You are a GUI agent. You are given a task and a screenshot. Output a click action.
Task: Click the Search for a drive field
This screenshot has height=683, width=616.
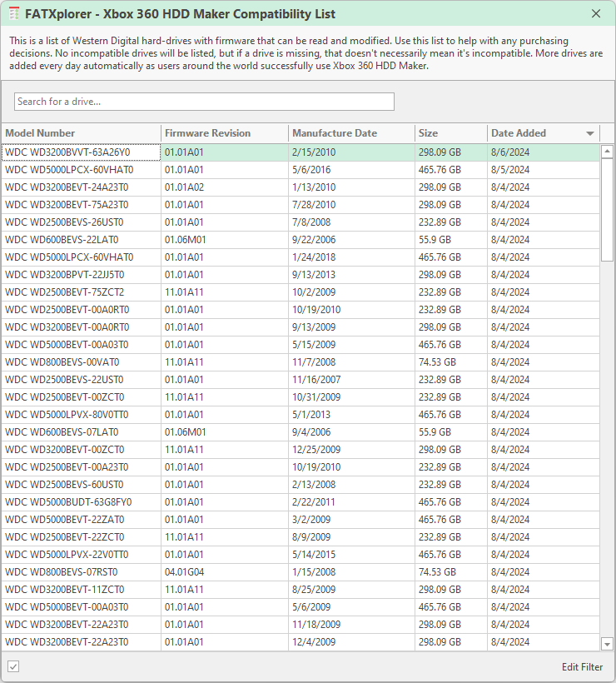point(204,102)
